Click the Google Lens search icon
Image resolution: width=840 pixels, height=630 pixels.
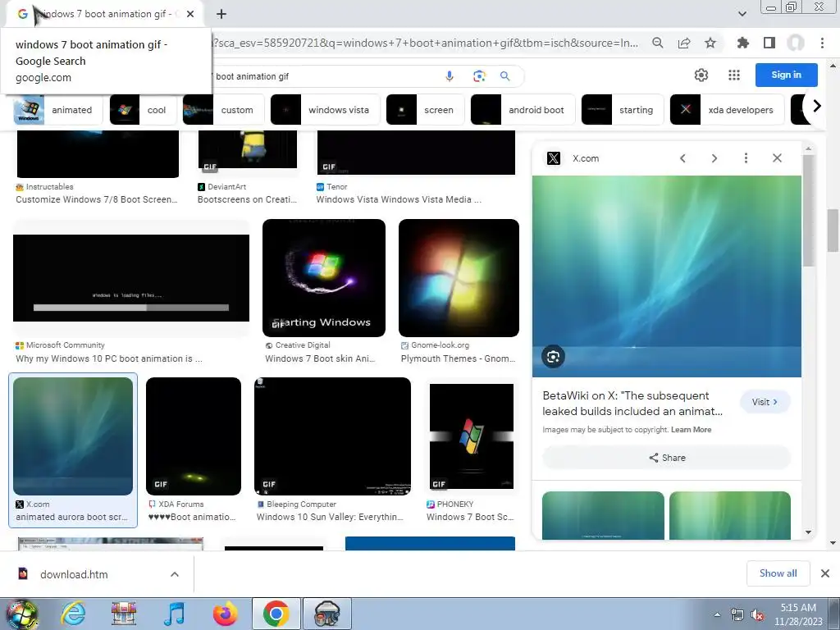coord(479,76)
